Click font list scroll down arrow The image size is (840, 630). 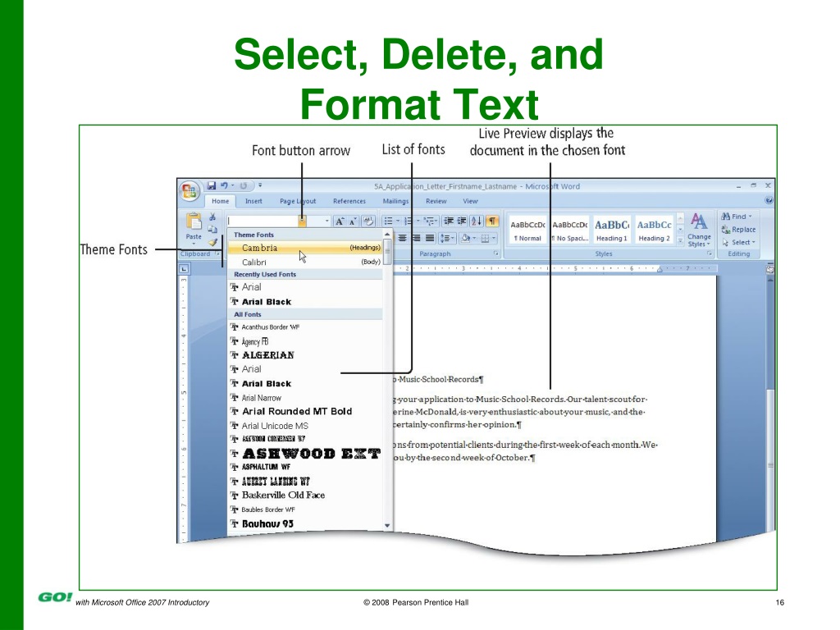pyautogui.click(x=387, y=526)
